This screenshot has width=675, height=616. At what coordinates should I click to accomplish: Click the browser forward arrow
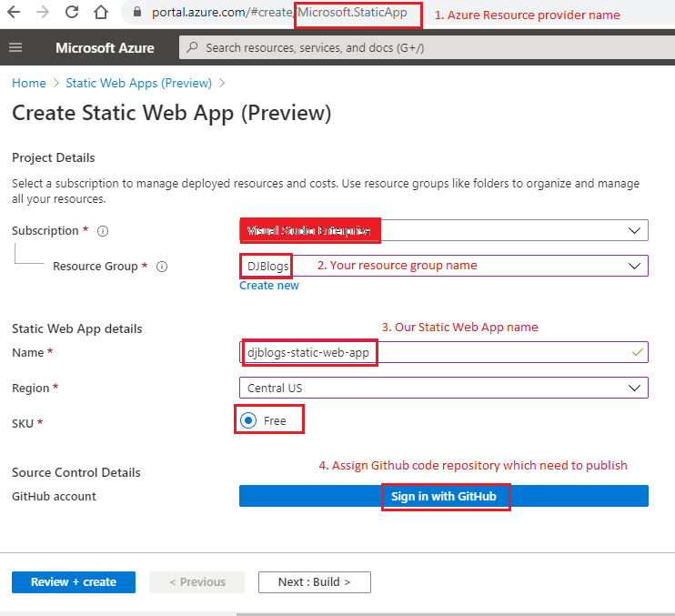(x=43, y=12)
